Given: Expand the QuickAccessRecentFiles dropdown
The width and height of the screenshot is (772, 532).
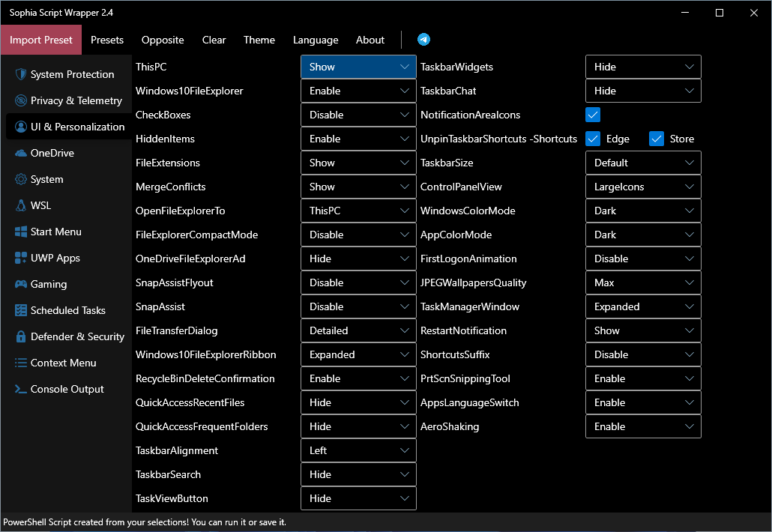Looking at the screenshot, I should 358,402.
